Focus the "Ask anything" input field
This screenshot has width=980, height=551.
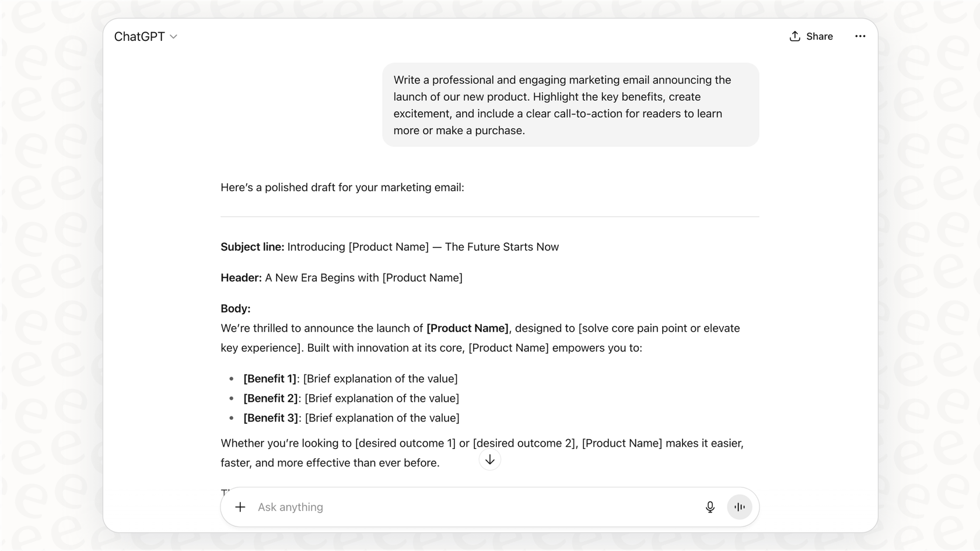(467, 507)
